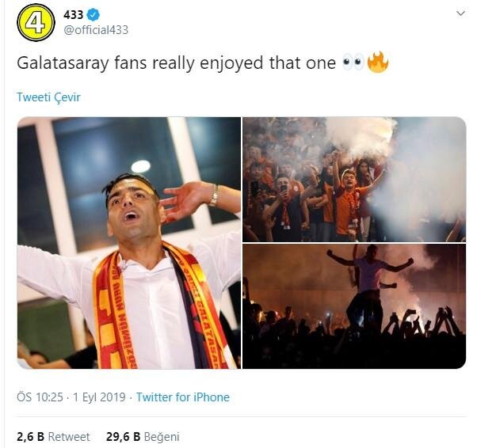View the 2,6 B Retweet list
Image resolution: width=477 pixels, height=448 pixels.
pos(53,436)
